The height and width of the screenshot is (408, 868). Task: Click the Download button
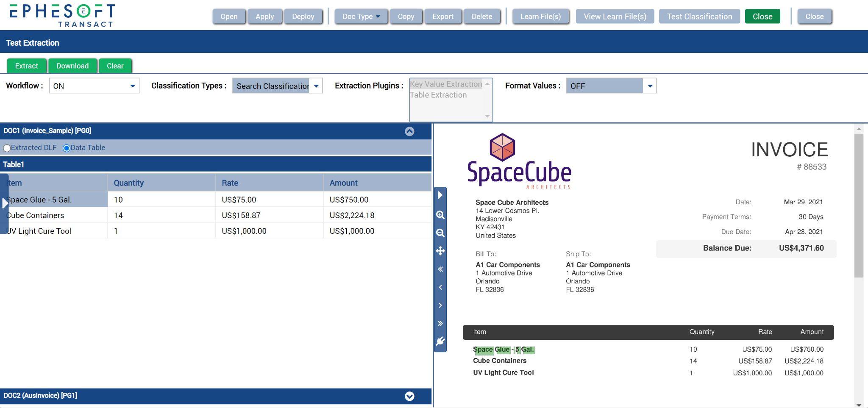click(72, 66)
